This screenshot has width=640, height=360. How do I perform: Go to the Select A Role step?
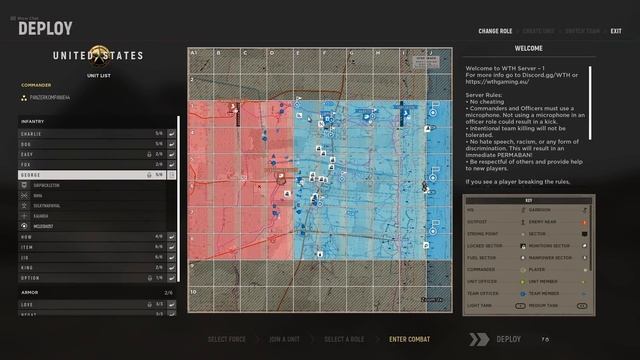(x=344, y=339)
